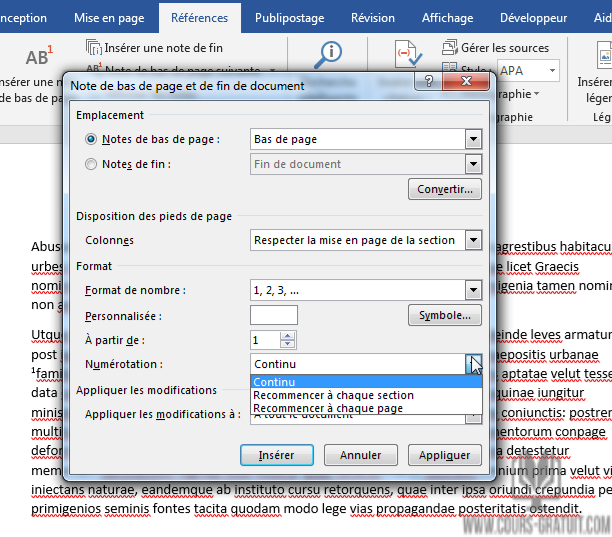
Task: Click the Symbole... button
Action: click(444, 315)
